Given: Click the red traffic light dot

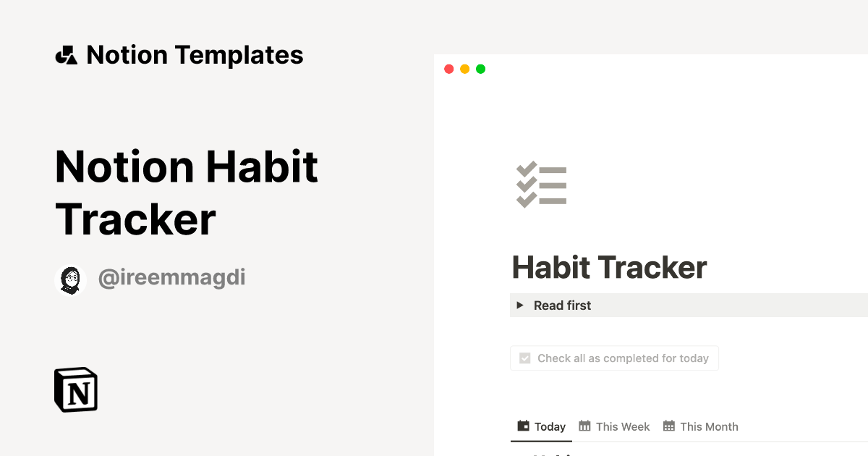Looking at the screenshot, I should (449, 69).
